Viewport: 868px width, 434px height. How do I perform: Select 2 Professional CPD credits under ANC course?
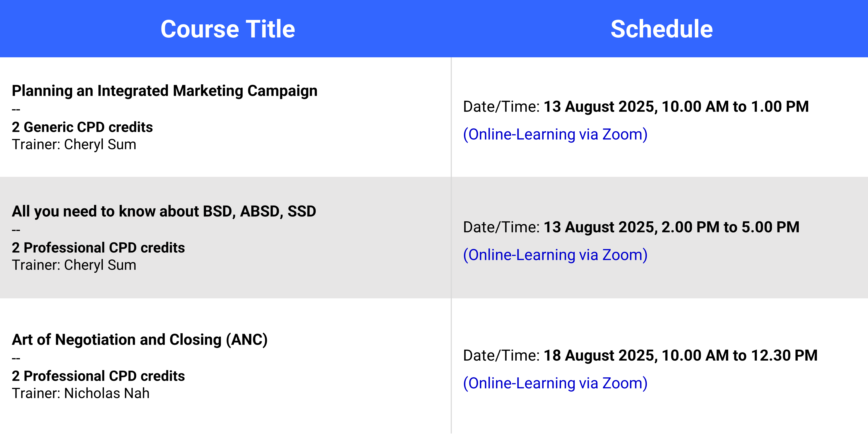click(98, 376)
